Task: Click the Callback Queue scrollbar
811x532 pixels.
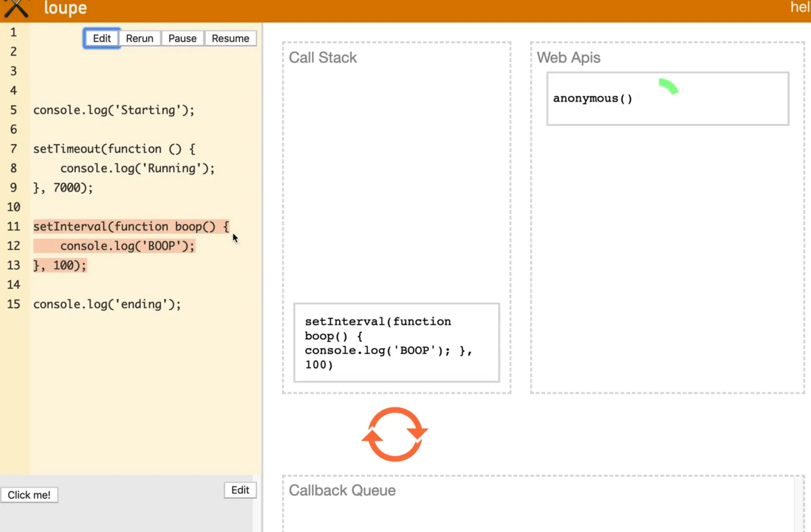Action: 798,505
